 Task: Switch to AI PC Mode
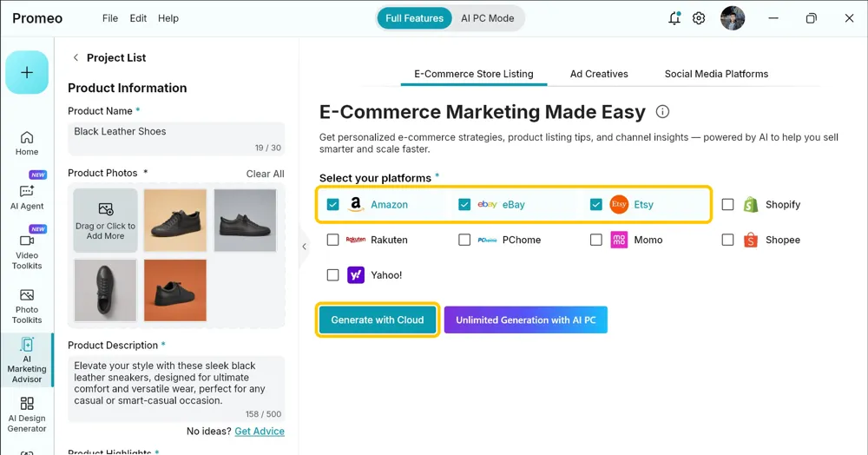pos(488,18)
